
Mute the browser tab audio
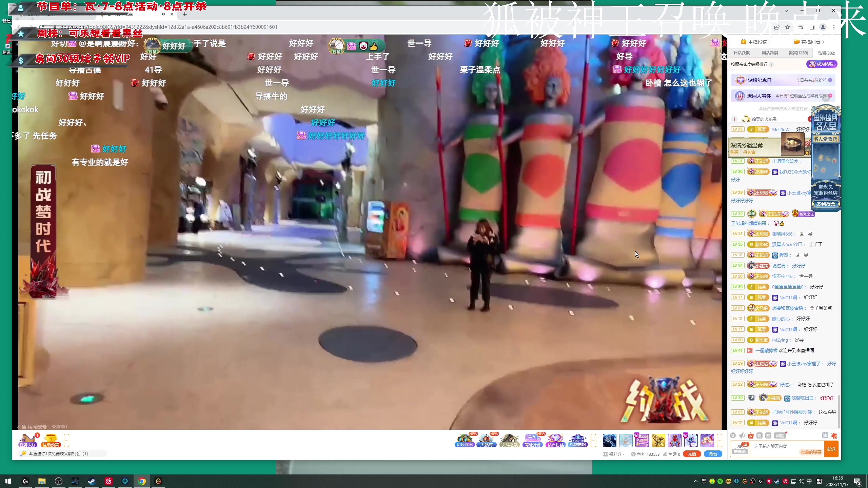tap(163, 14)
